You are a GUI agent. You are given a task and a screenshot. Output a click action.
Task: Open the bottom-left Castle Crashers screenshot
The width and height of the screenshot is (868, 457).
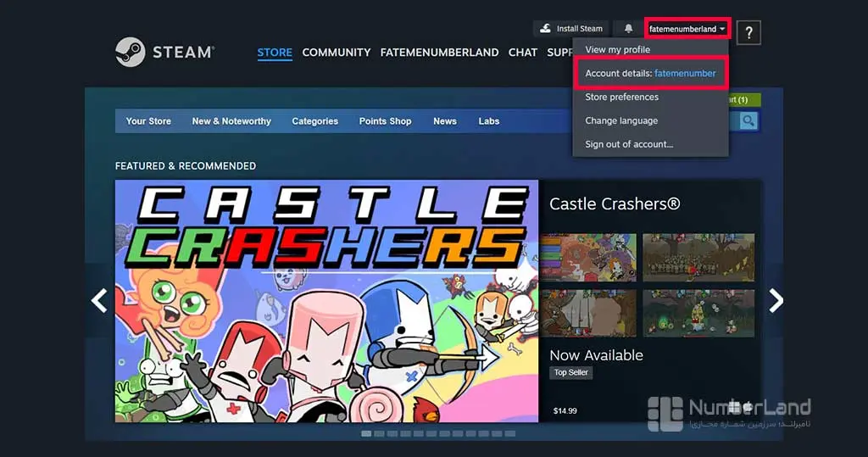pyautogui.click(x=588, y=313)
